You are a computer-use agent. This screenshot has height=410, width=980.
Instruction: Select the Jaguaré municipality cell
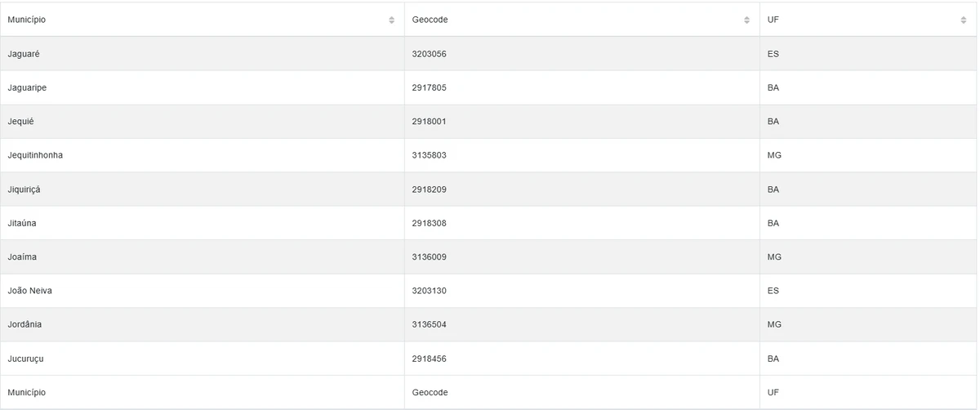pyautogui.click(x=24, y=54)
